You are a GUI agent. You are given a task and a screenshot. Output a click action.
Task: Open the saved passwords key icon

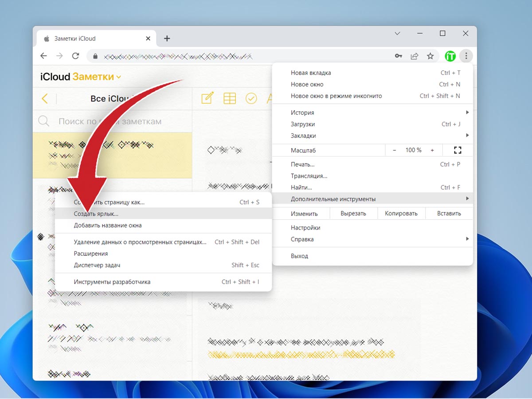tap(399, 56)
